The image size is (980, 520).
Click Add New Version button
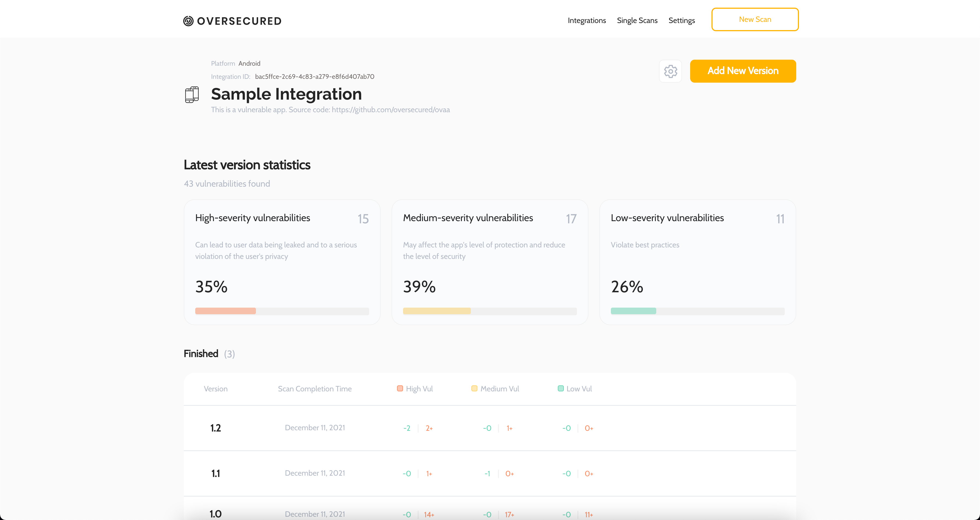743,71
